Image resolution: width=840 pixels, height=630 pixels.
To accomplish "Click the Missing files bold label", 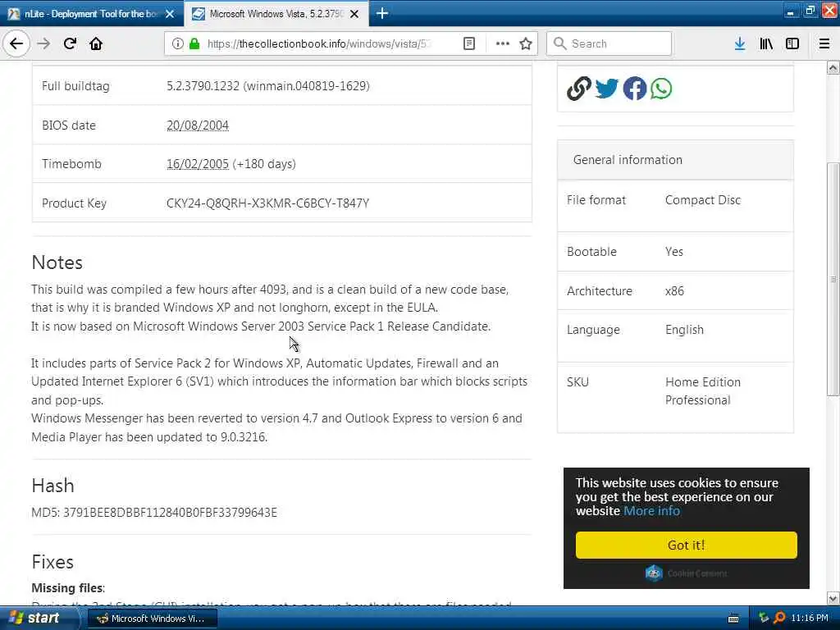I will [x=68, y=587].
